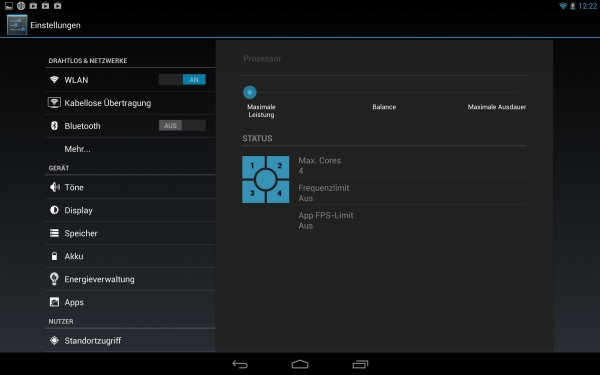Open the globe notification icon in status bar

(21, 6)
